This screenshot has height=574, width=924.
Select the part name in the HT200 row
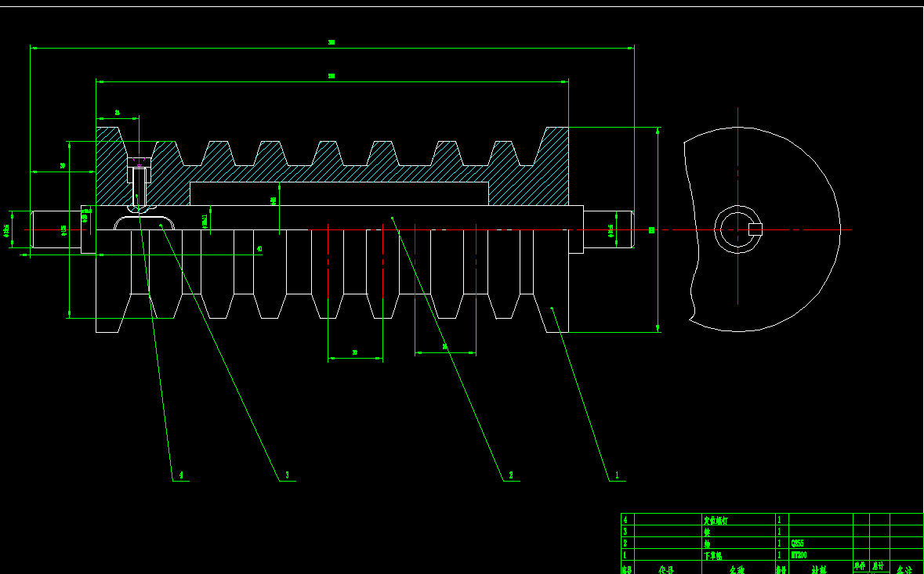click(x=712, y=555)
